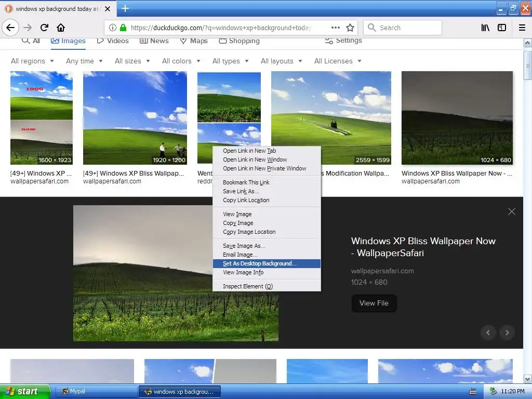Click the magnifier icon in Search box

pos(372,28)
